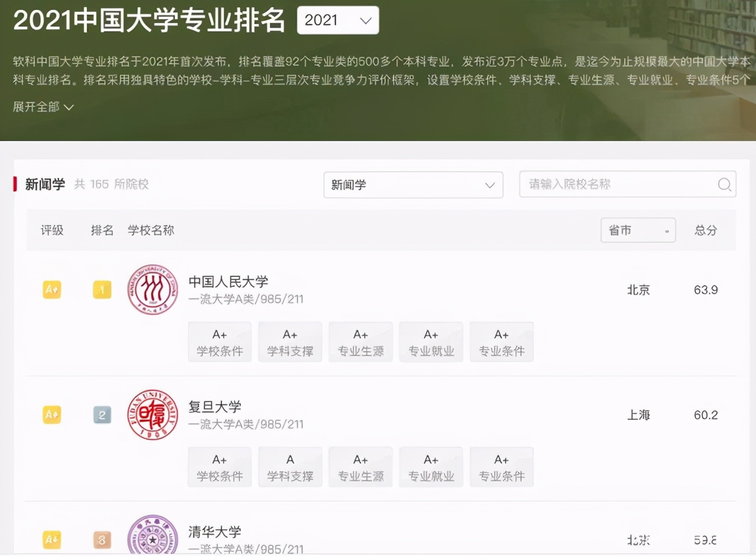The image size is (756, 556).
Task: Click the magnifier search icon
Action: [725, 185]
